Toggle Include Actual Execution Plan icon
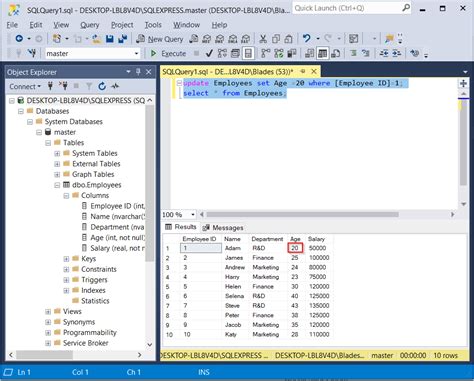474x381 pixels. (x=266, y=53)
